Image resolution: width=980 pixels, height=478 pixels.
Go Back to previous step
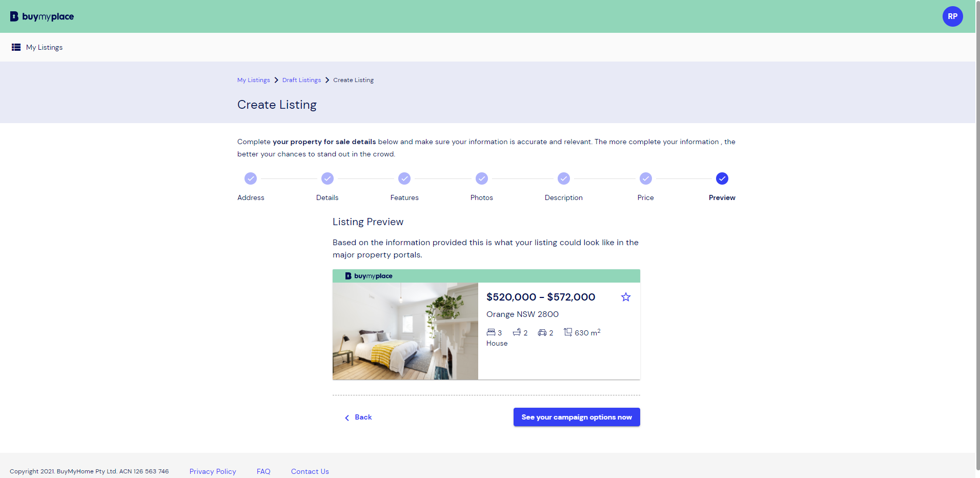tap(358, 417)
